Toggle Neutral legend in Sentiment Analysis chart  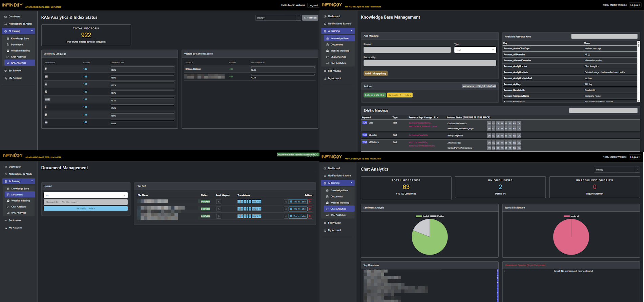422,216
